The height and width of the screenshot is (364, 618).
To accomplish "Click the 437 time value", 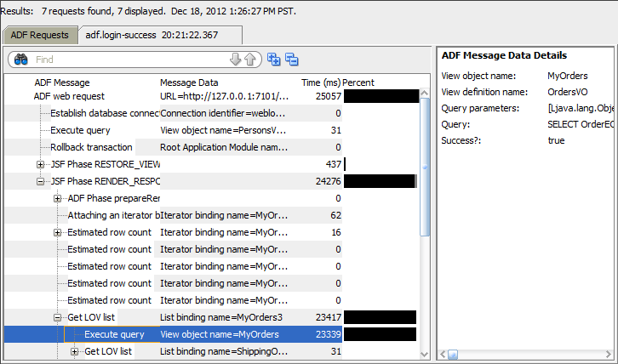I will (334, 164).
